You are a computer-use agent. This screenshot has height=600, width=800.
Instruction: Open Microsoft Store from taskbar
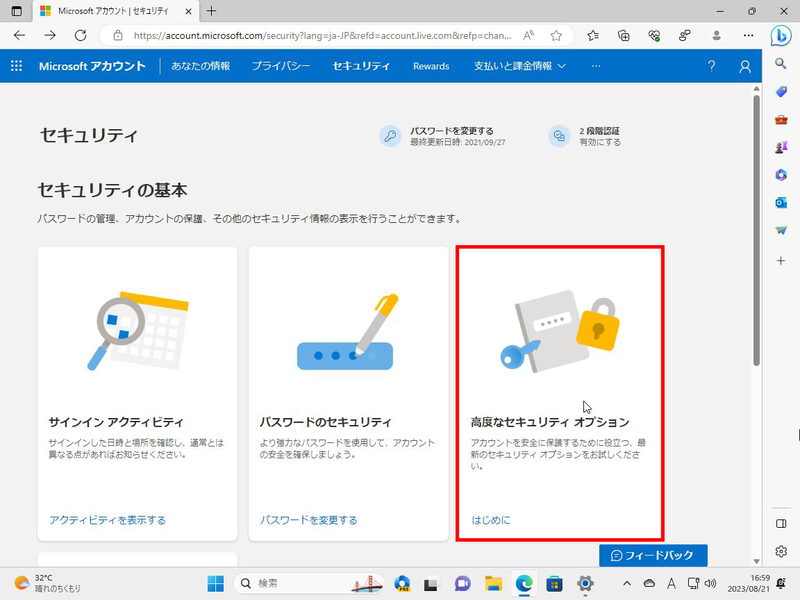554,583
